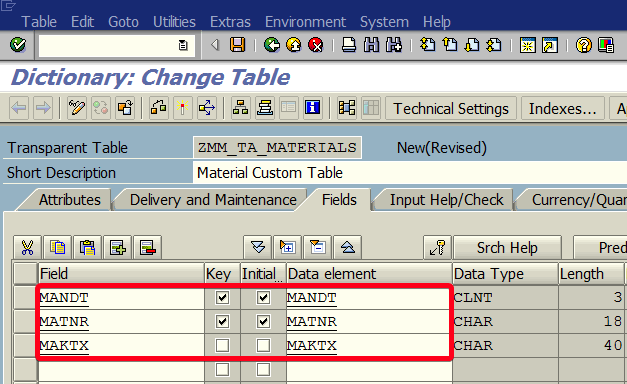Image resolution: width=627 pixels, height=384 pixels.
Task: Click the Srch Help button
Action: click(x=507, y=248)
